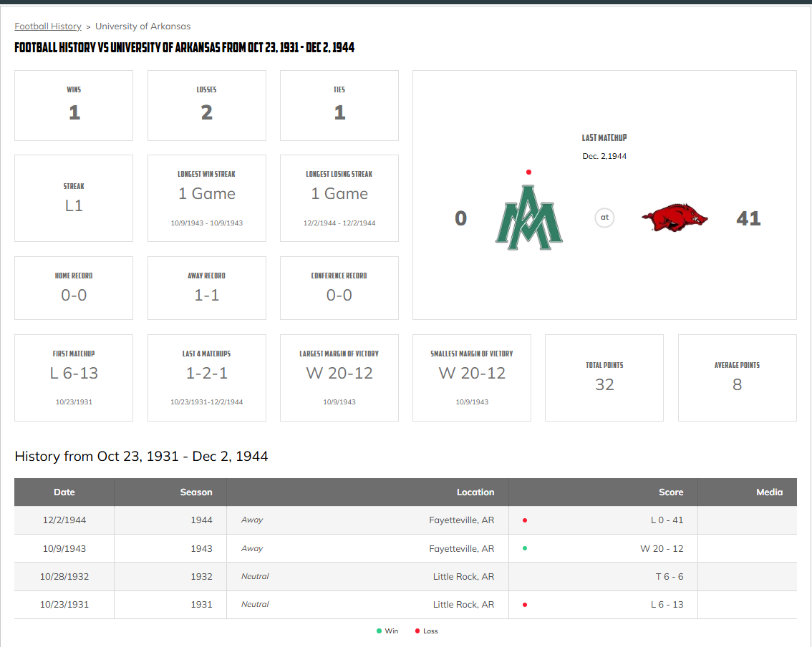Sort table by Season column header

[x=170, y=492]
